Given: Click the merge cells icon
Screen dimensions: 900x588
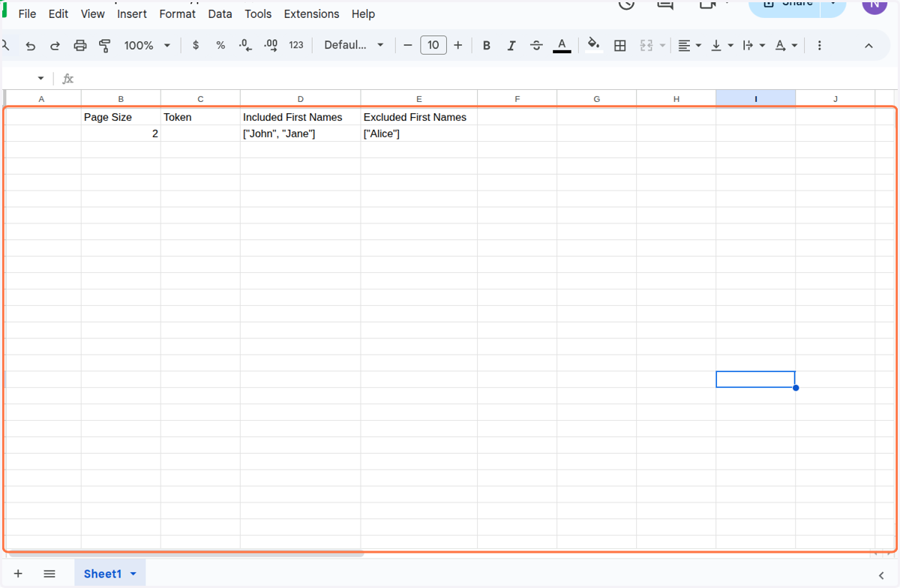Looking at the screenshot, I should 646,46.
